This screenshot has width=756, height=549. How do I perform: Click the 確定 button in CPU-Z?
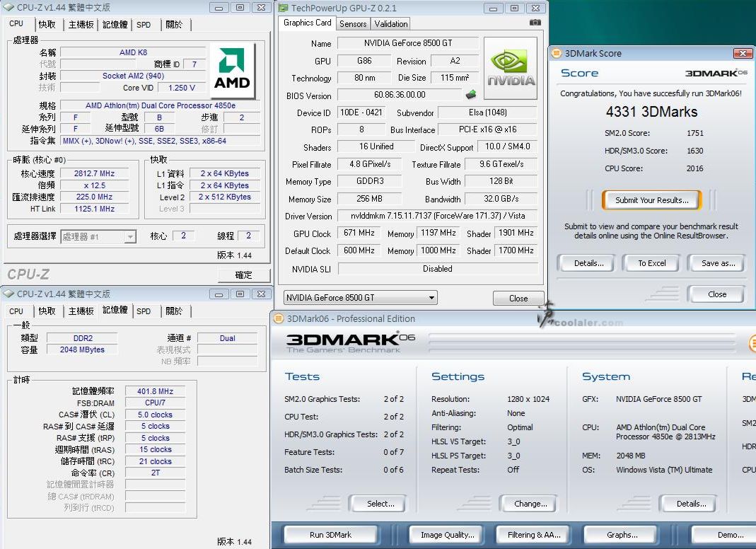pos(243,275)
